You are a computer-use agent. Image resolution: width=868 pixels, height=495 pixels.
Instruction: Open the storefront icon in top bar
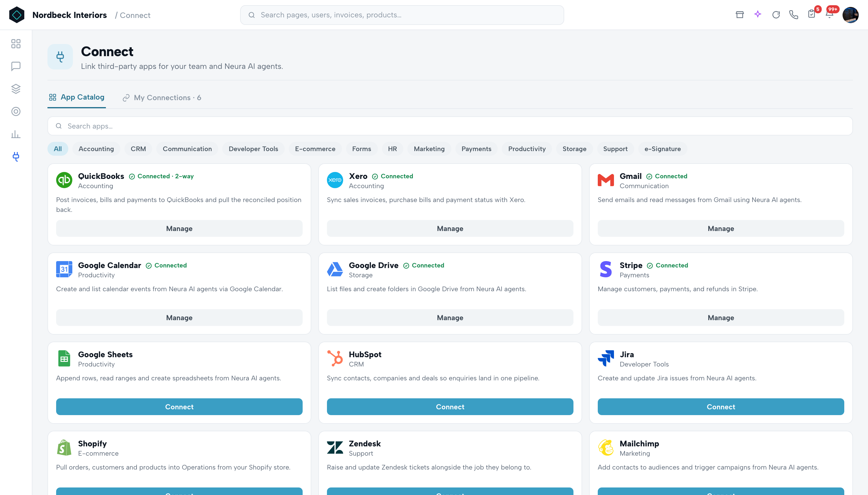740,15
